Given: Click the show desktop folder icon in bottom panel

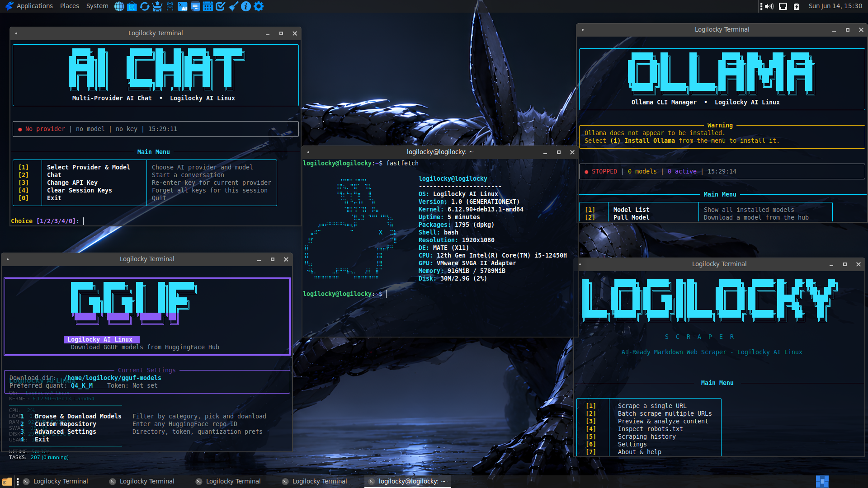Looking at the screenshot, I should 7,482.
